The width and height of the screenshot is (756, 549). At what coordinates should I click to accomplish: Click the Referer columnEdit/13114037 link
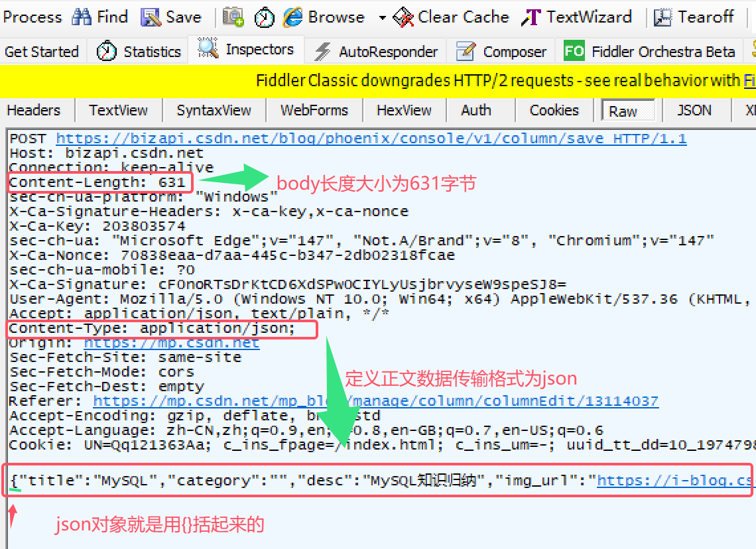[375, 401]
